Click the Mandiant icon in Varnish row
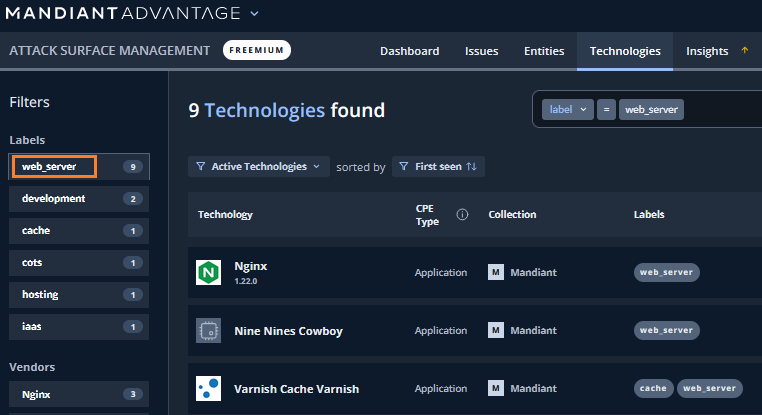The height and width of the screenshot is (415, 762). (495, 388)
